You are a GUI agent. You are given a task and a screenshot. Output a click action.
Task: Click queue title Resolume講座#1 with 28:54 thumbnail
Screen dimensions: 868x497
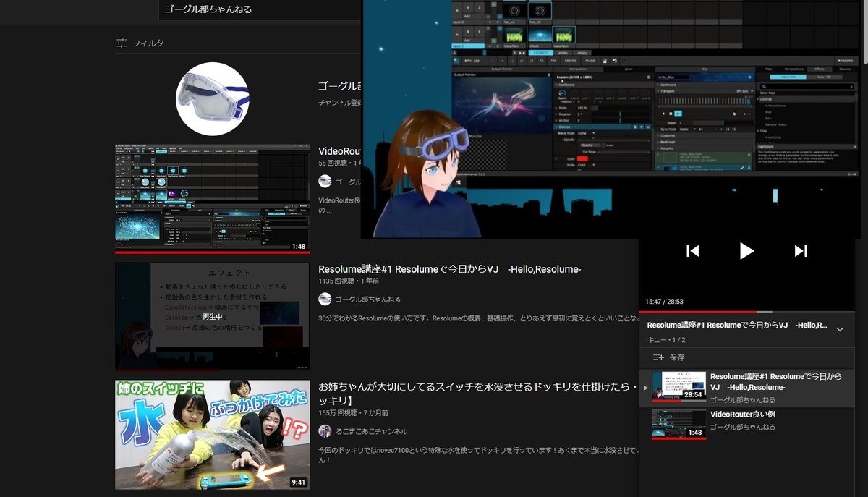pos(776,382)
